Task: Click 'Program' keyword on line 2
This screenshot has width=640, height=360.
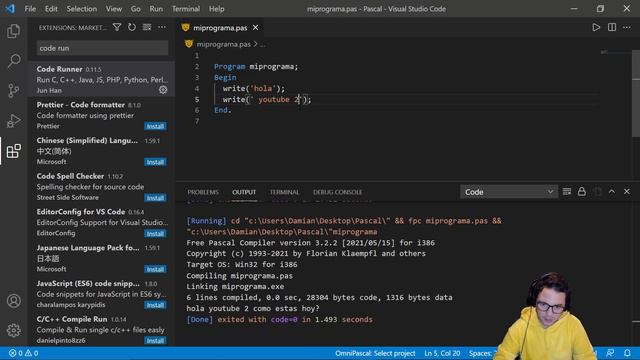Action: point(229,67)
